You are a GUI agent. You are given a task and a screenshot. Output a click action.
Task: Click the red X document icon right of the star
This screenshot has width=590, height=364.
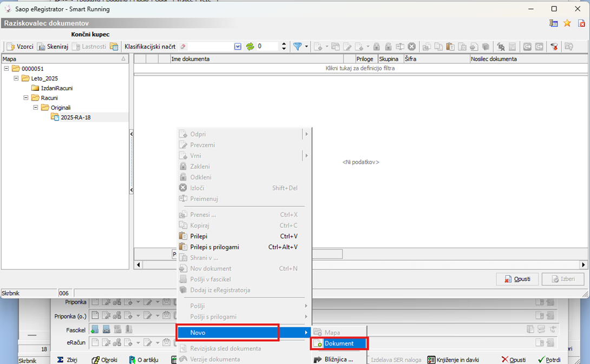pos(581,23)
